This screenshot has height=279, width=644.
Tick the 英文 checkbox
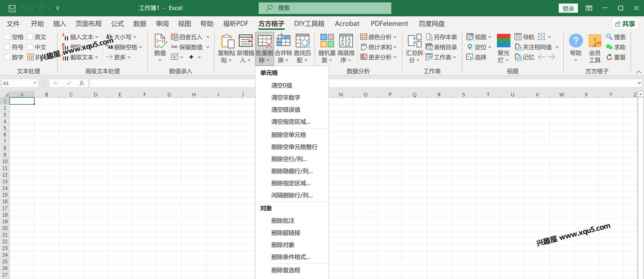[x=30, y=37]
